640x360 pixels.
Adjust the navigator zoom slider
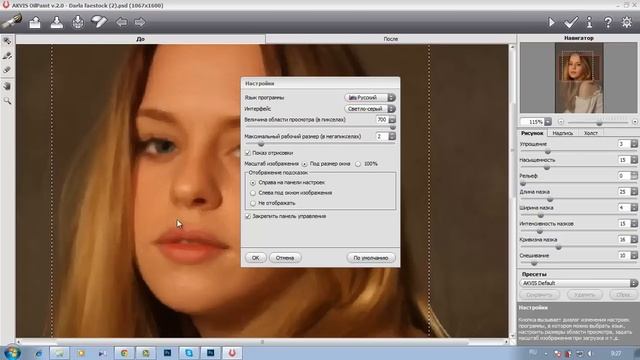(598, 122)
